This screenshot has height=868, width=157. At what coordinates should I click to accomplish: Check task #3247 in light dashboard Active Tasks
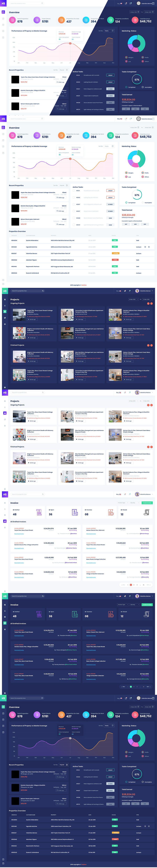pos(74,204)
